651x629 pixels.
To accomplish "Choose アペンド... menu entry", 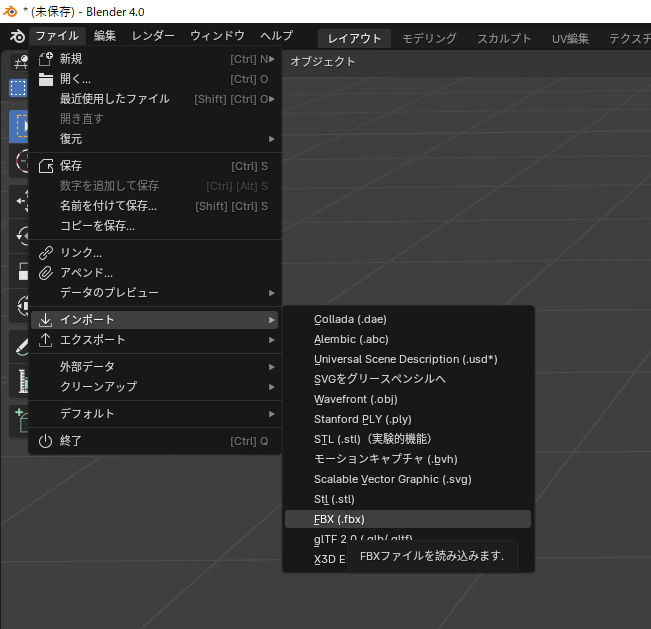I will tap(155, 273).
